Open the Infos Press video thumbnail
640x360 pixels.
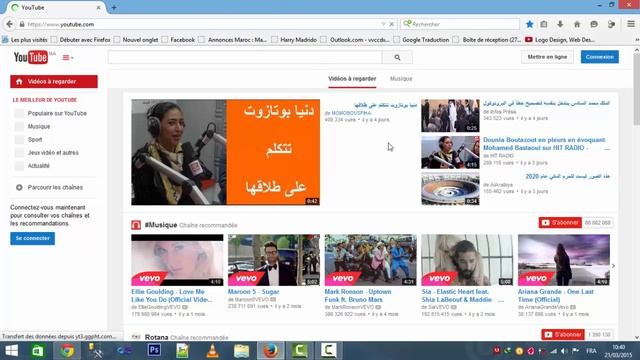coord(450,116)
